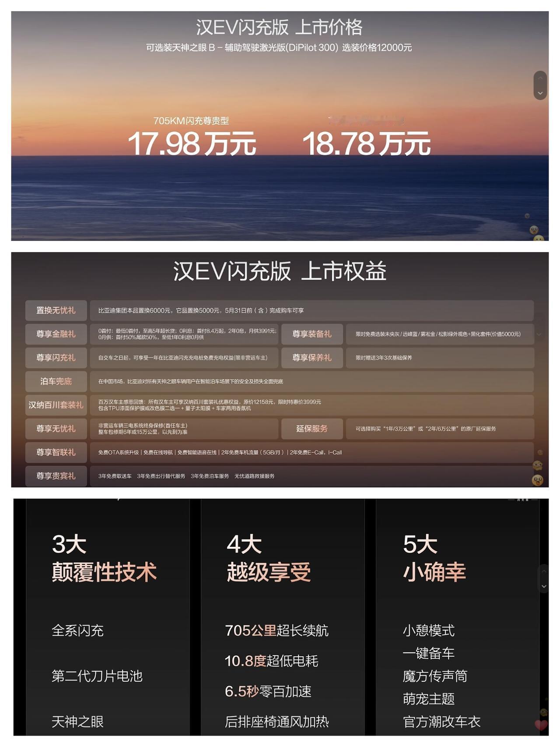The height and width of the screenshot is (747, 560).
Task: Click the lifetime warranty 三电系统终身保修 text
Action: pos(143,429)
